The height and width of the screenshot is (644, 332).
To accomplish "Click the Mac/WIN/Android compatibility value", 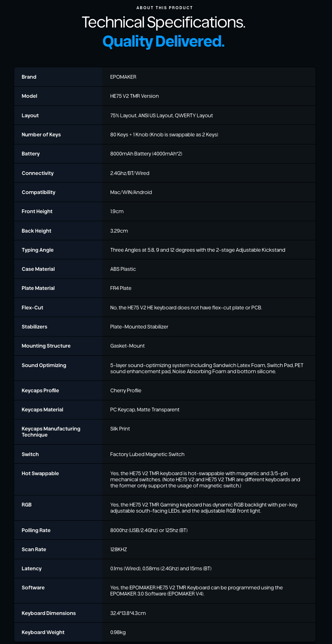I will 131,193.
